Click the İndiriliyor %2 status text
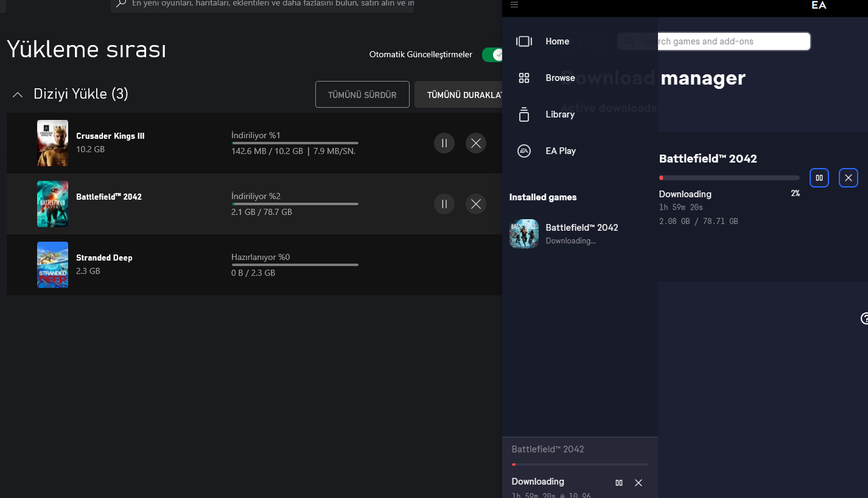Image resolution: width=868 pixels, height=498 pixels. [x=256, y=196]
